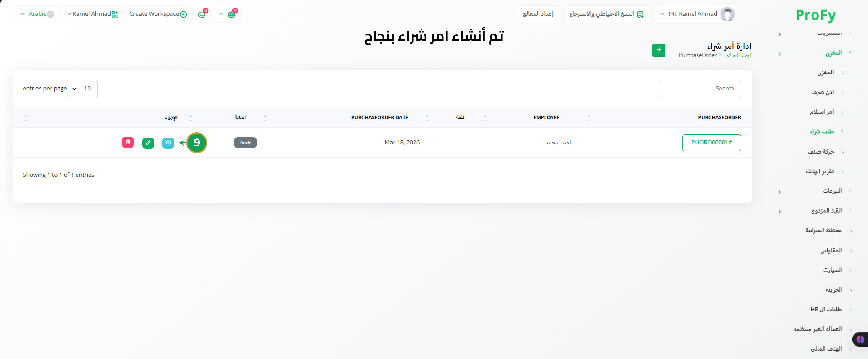Open purchase order #PUORO00001 link
Image resolution: width=868 pixels, height=359 pixels.
pyautogui.click(x=711, y=143)
